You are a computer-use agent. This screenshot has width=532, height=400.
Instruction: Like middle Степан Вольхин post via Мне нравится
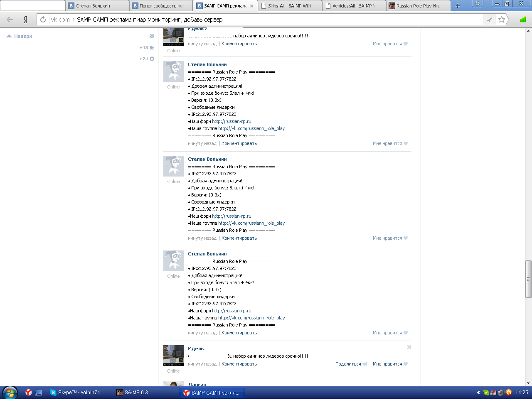(x=390, y=238)
